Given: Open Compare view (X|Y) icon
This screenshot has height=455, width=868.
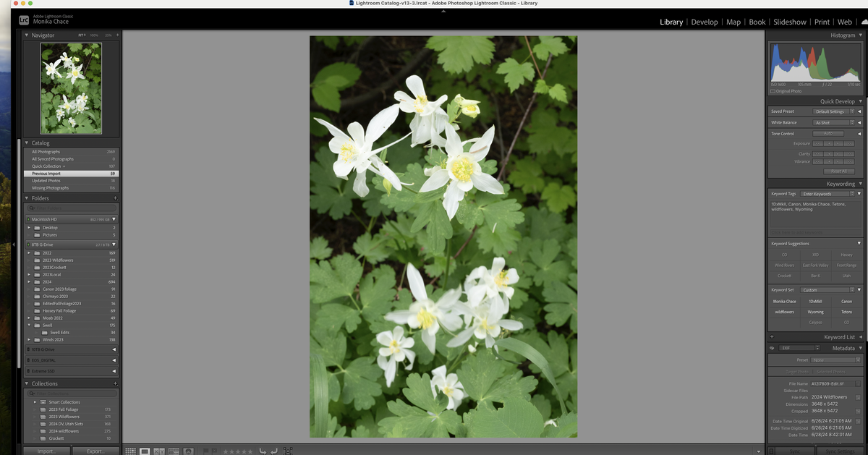Looking at the screenshot, I should click(159, 451).
